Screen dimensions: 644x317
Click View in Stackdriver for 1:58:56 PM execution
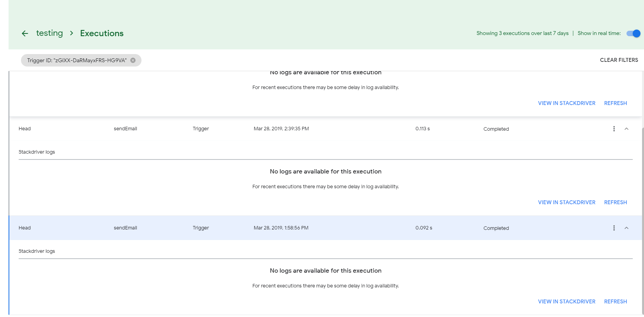[x=566, y=301]
